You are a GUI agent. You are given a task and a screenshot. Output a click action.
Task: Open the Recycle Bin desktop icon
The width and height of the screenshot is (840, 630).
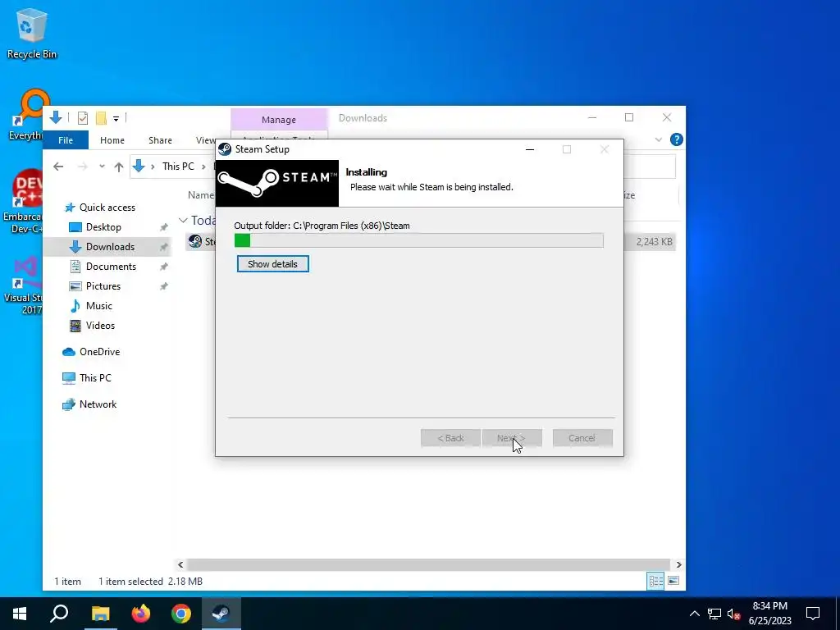pos(32,33)
